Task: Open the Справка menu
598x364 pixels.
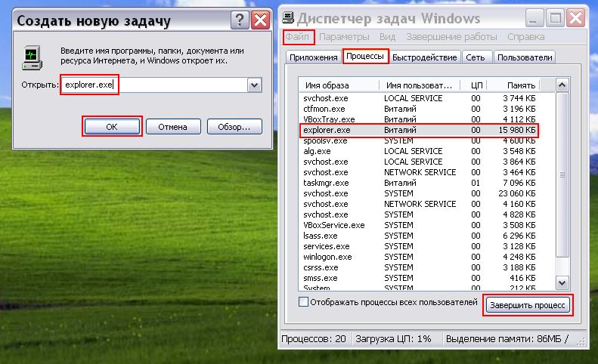Action: coord(525,37)
